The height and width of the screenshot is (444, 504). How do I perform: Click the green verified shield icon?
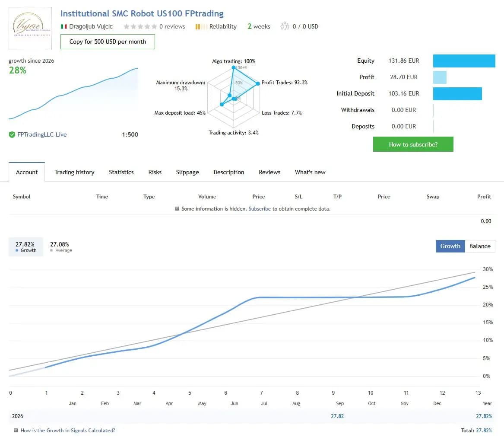(12, 134)
